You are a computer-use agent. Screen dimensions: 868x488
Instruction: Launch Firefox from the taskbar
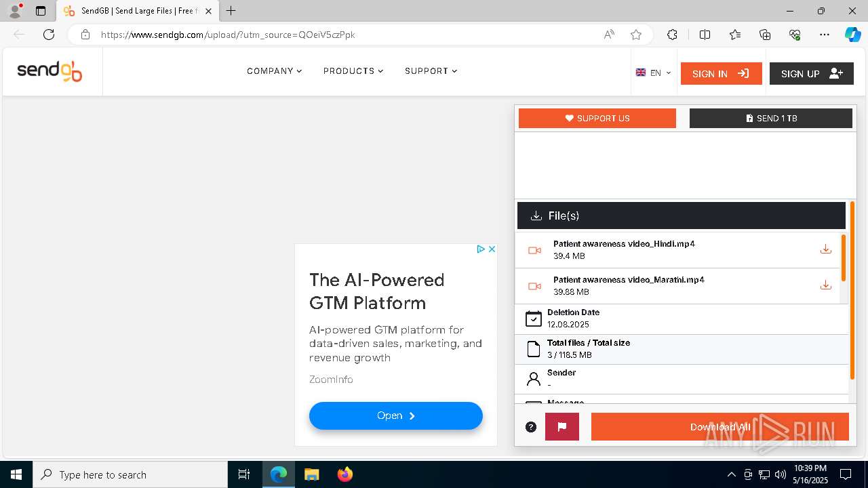344,474
